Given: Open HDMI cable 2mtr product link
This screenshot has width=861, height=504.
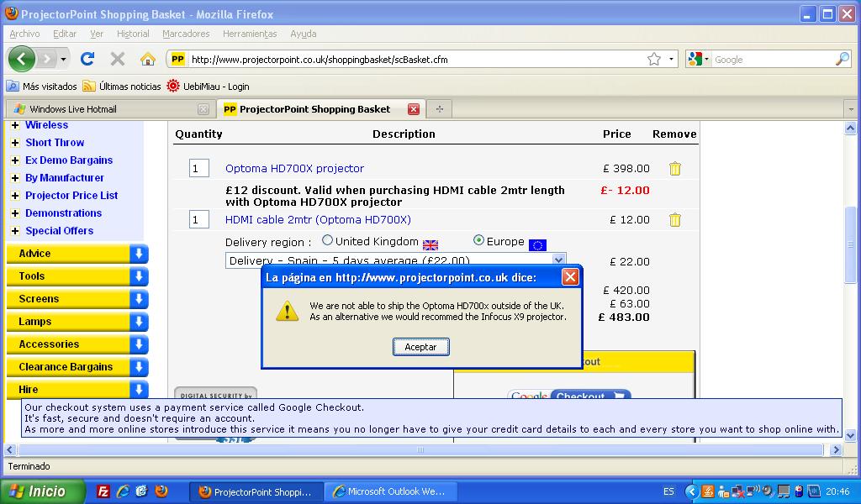Looking at the screenshot, I should [x=318, y=220].
